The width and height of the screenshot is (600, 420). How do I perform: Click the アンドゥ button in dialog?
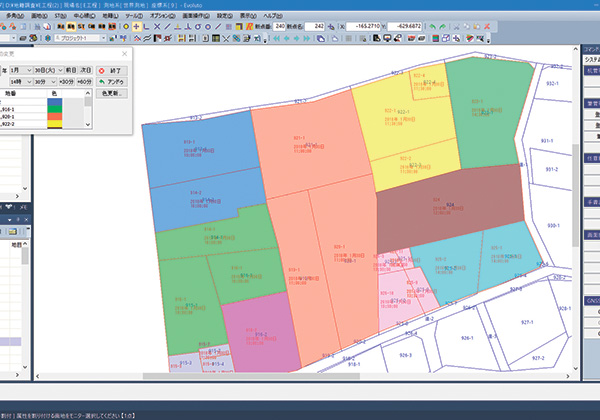coord(111,83)
